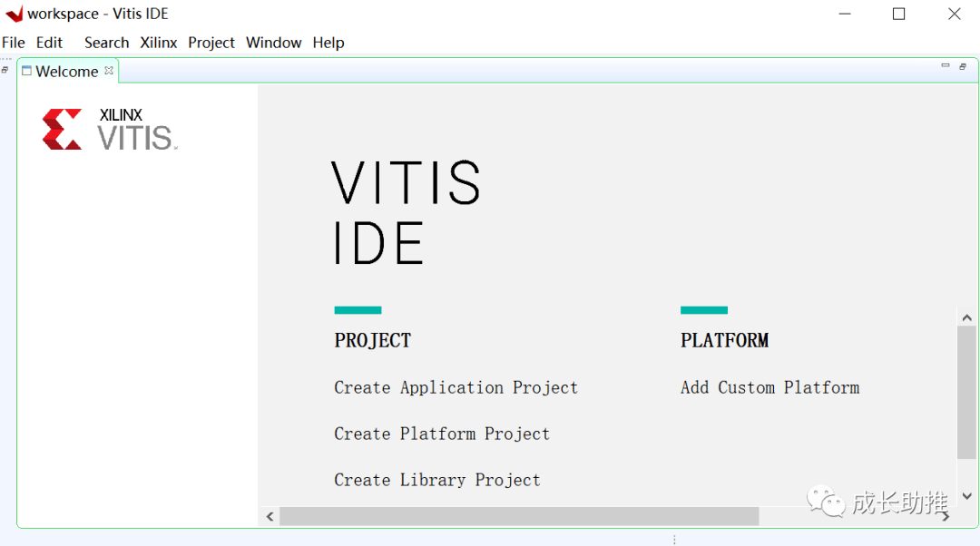Open the Edit menu
The image size is (980, 546).
49,43
